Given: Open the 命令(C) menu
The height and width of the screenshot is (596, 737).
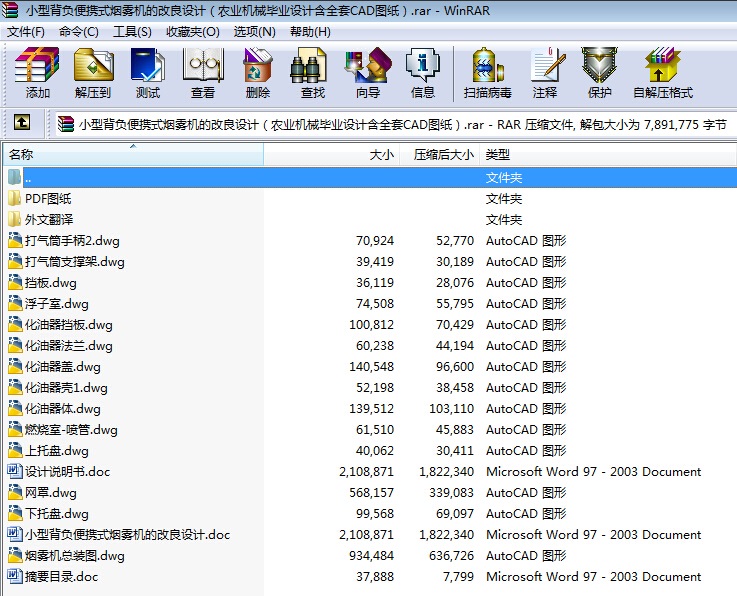Looking at the screenshot, I should (x=78, y=31).
